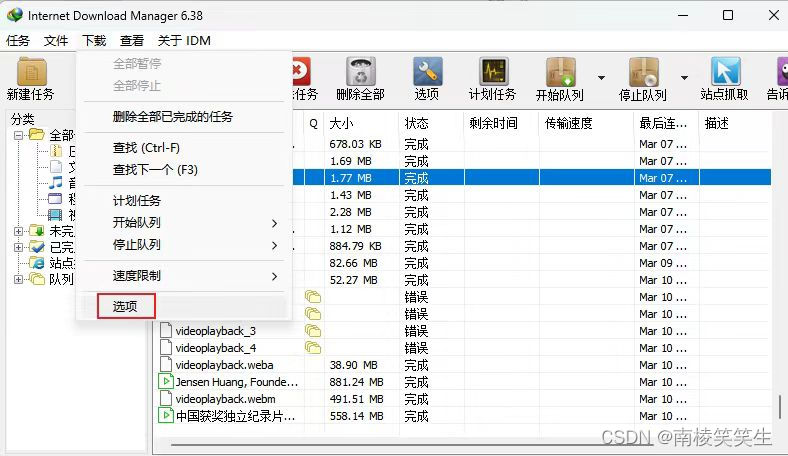The width and height of the screenshot is (788, 456).
Task: Collapse the 全部 tree node
Action: pyautogui.click(x=19, y=135)
